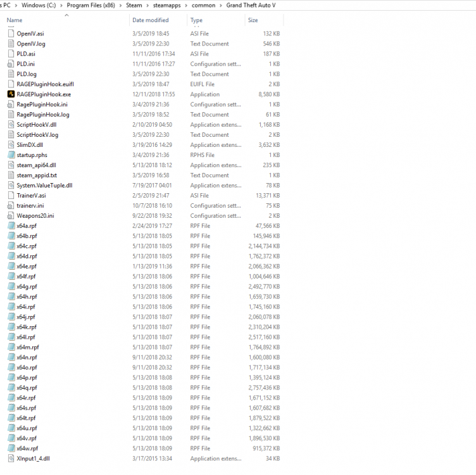The image size is (476, 475).
Task: Click the 8,580 KB size value
Action: click(x=269, y=94)
